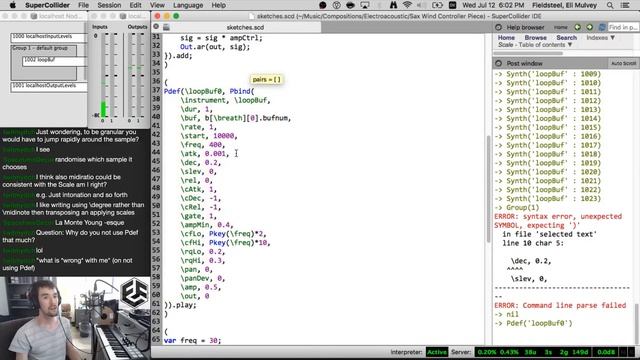Click the save icon beside the tab close
Screen dimensions: 640x360
[x=166, y=27]
